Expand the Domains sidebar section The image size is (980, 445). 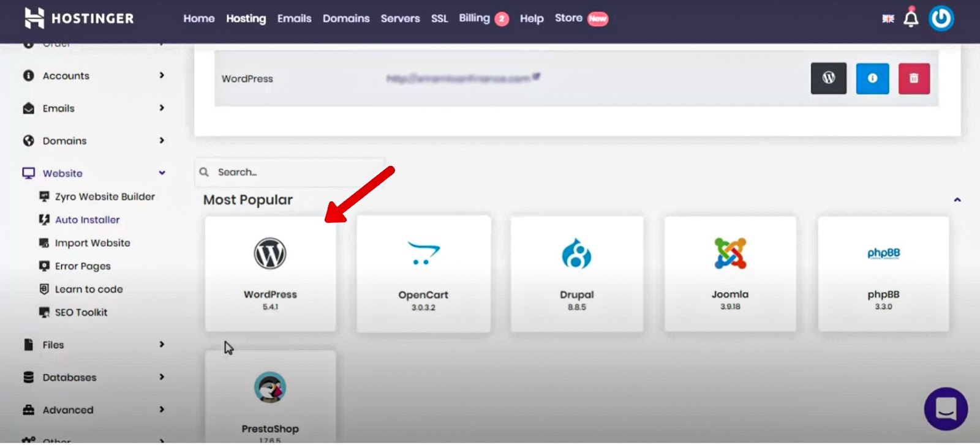[162, 140]
